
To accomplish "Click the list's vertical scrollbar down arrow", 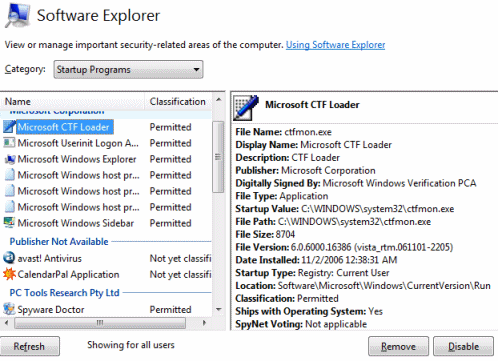I will point(218,309).
